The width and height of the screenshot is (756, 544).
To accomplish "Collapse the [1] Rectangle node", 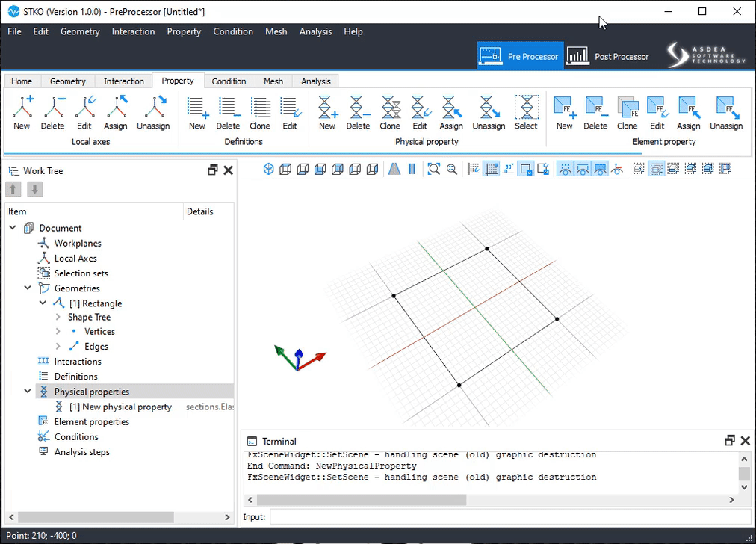I will 43,303.
